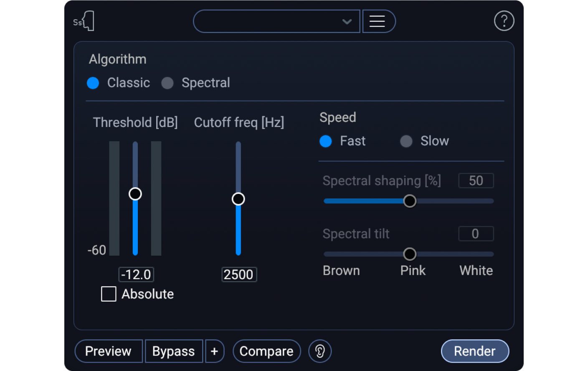Select the Classic algorithm

(93, 83)
